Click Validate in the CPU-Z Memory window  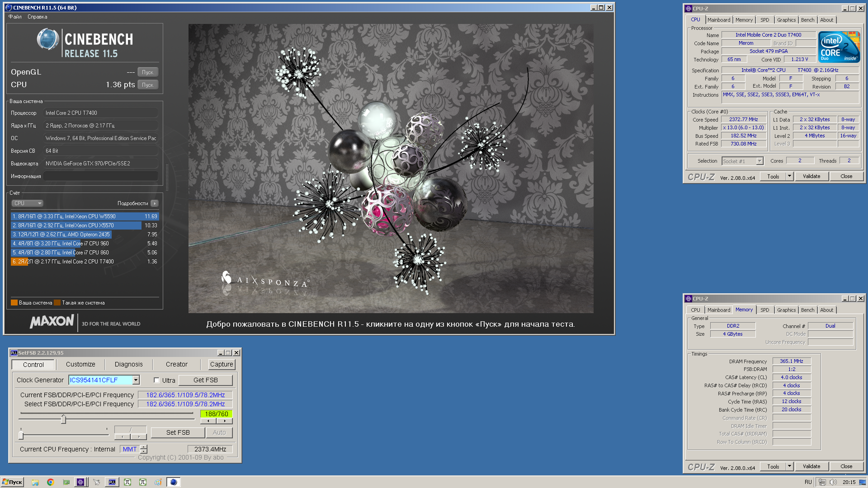pyautogui.click(x=811, y=466)
